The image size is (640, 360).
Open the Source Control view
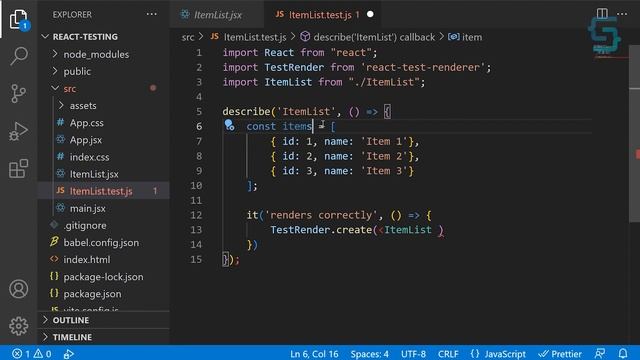pyautogui.click(x=18, y=93)
